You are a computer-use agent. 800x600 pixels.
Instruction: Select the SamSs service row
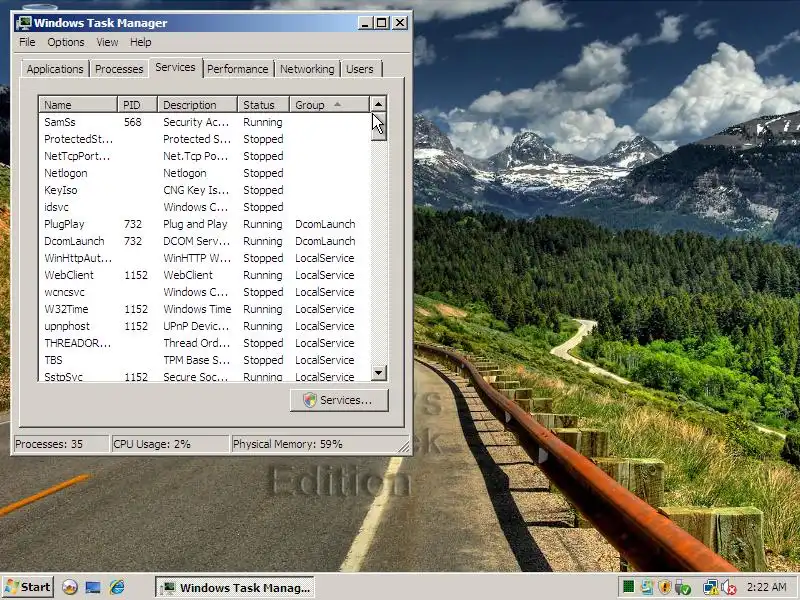204,122
